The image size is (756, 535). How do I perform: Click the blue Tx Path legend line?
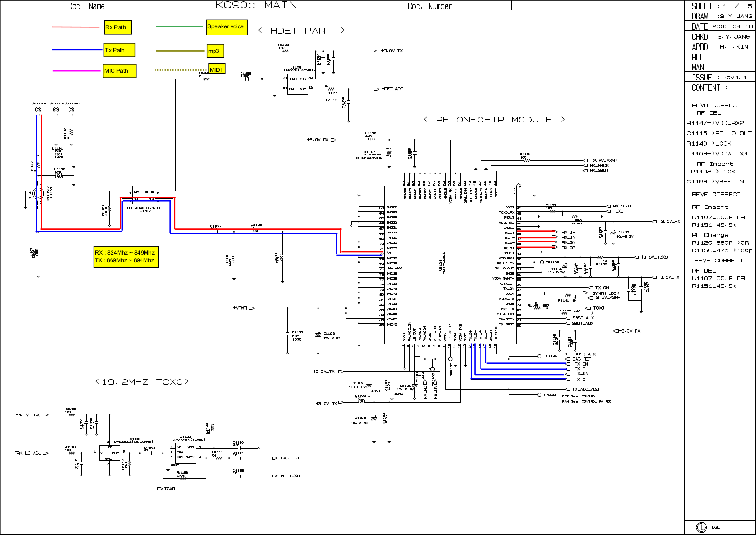(77, 50)
